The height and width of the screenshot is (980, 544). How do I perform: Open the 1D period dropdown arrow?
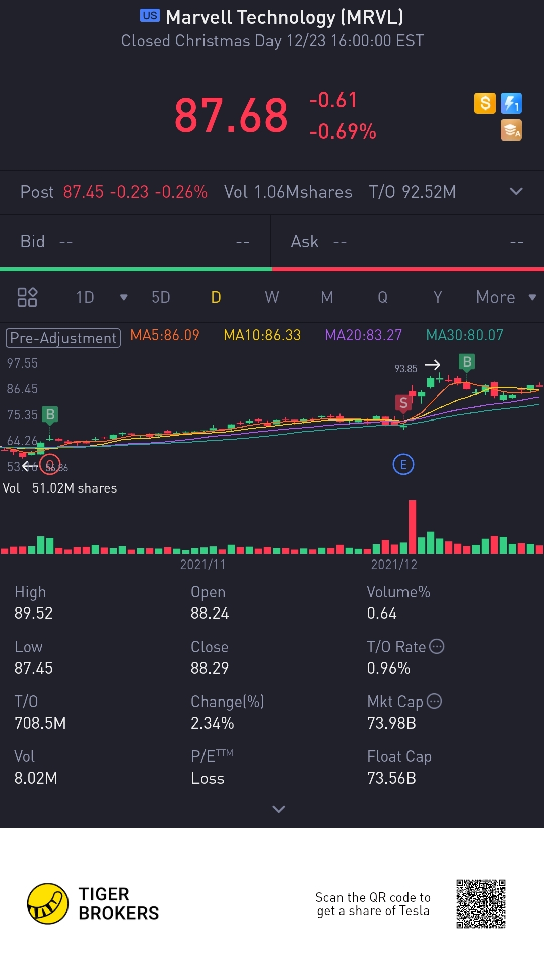[x=124, y=297]
